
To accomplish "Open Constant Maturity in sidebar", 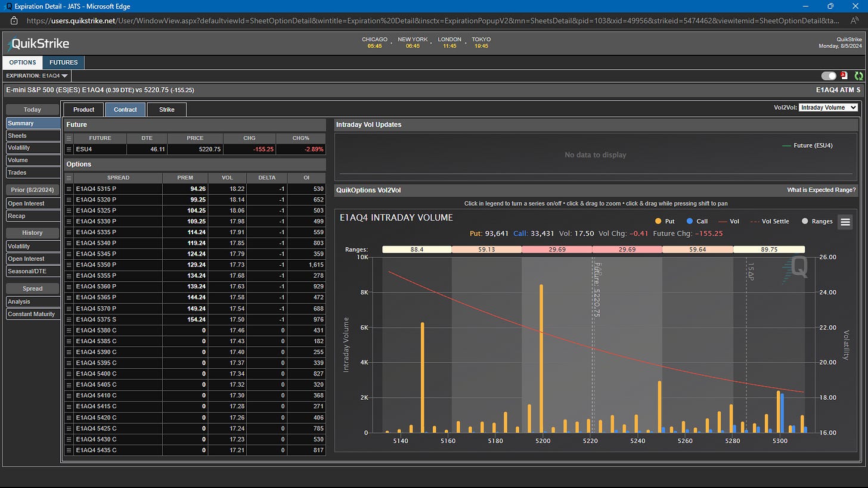I will [x=33, y=314].
